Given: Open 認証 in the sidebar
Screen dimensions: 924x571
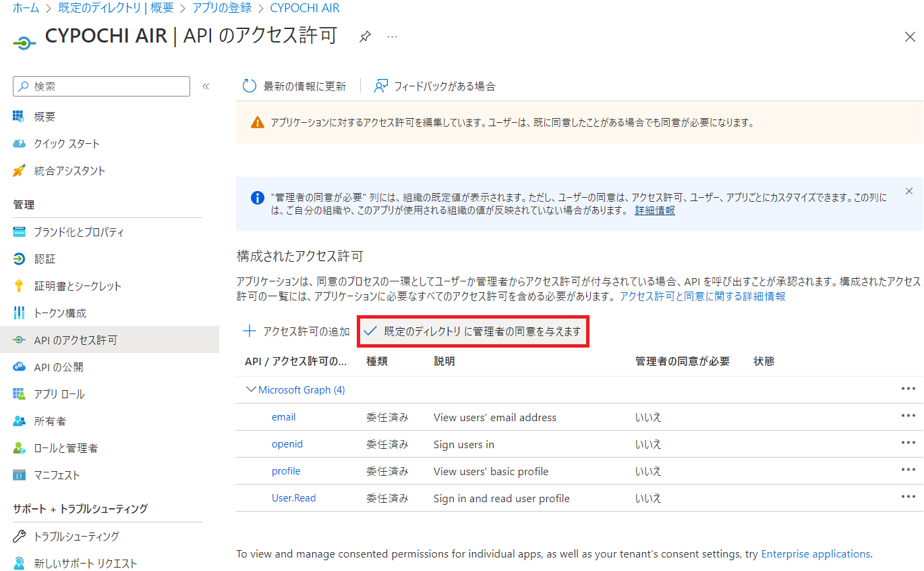Looking at the screenshot, I should pos(45,259).
